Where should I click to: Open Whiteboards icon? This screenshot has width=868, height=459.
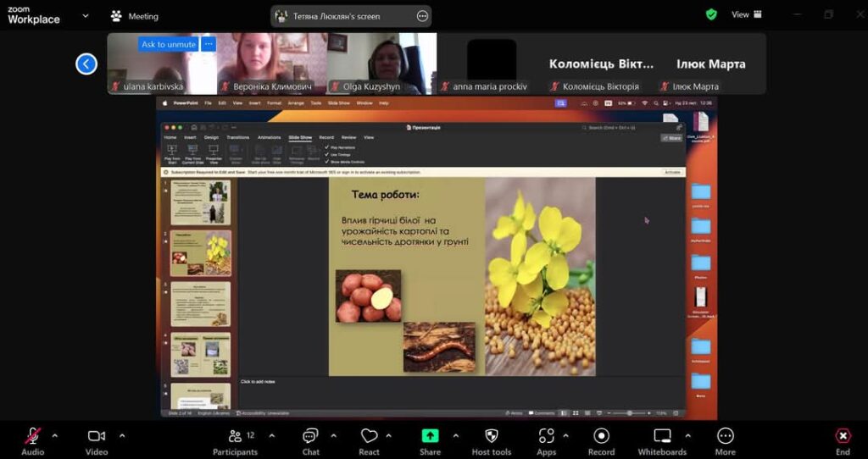(x=662, y=436)
